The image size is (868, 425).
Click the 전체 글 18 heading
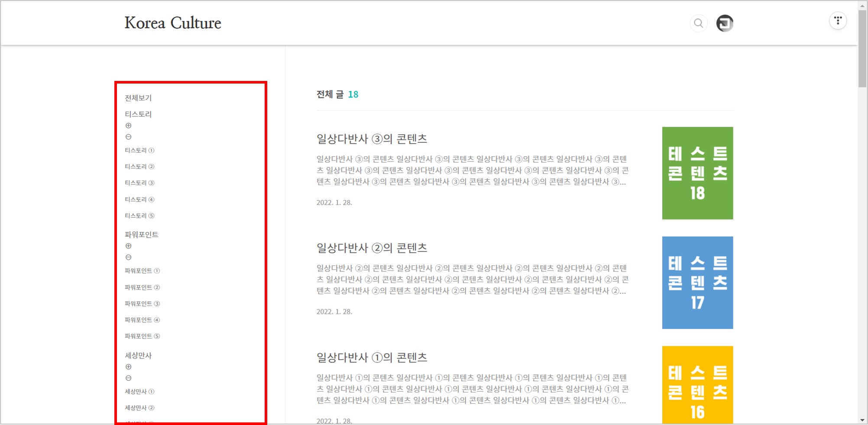click(337, 94)
